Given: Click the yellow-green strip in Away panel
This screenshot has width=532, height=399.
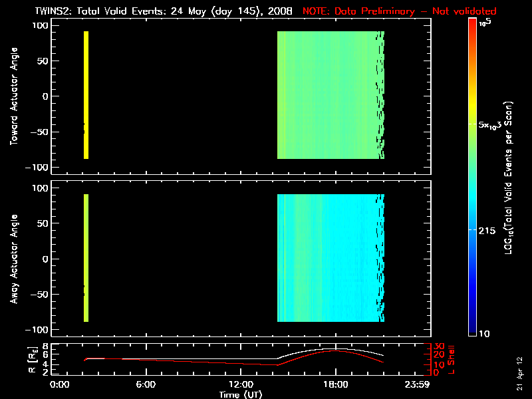Looking at the screenshot, I should click(86, 258).
